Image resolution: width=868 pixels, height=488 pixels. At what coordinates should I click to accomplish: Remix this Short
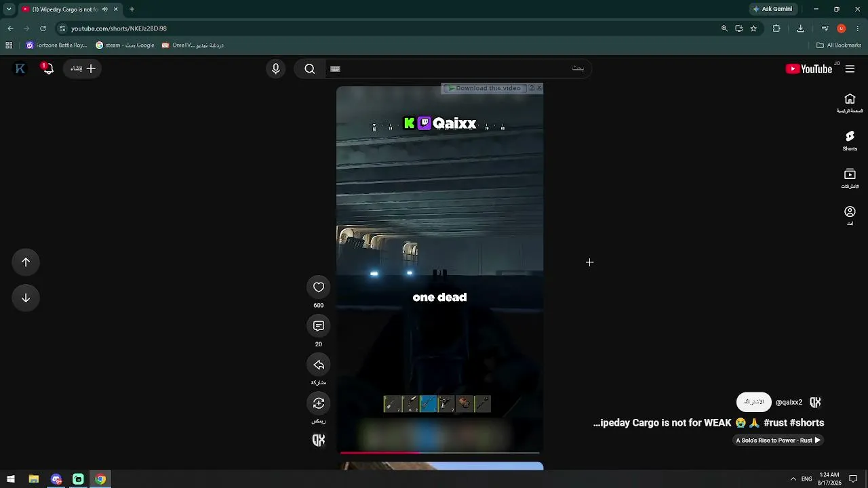pos(319,403)
